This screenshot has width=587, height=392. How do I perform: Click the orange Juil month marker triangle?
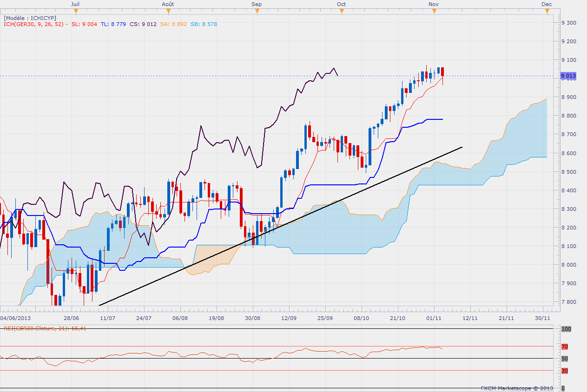[75, 11]
